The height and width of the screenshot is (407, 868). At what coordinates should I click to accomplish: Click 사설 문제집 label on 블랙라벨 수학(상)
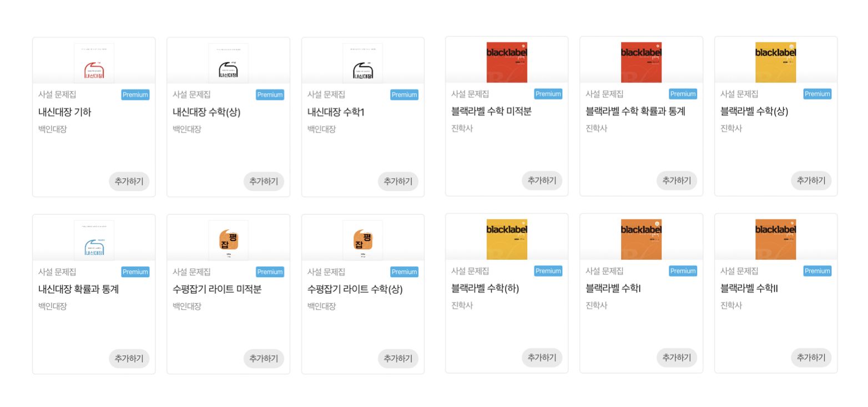point(739,94)
